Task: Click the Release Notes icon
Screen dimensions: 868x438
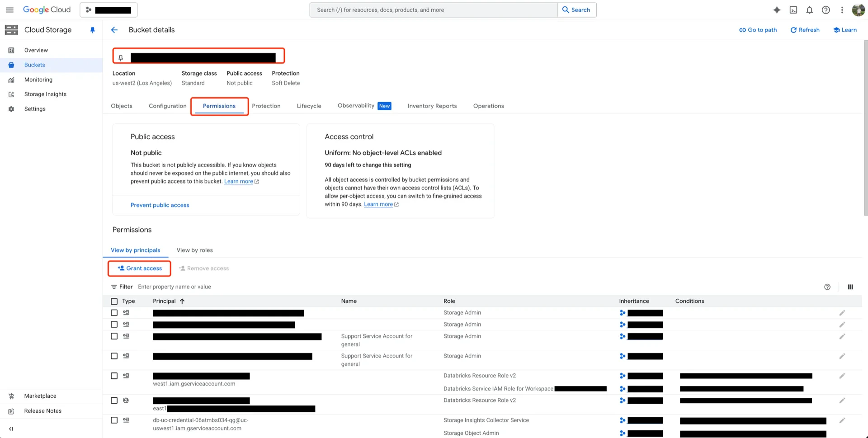Action: click(11, 411)
